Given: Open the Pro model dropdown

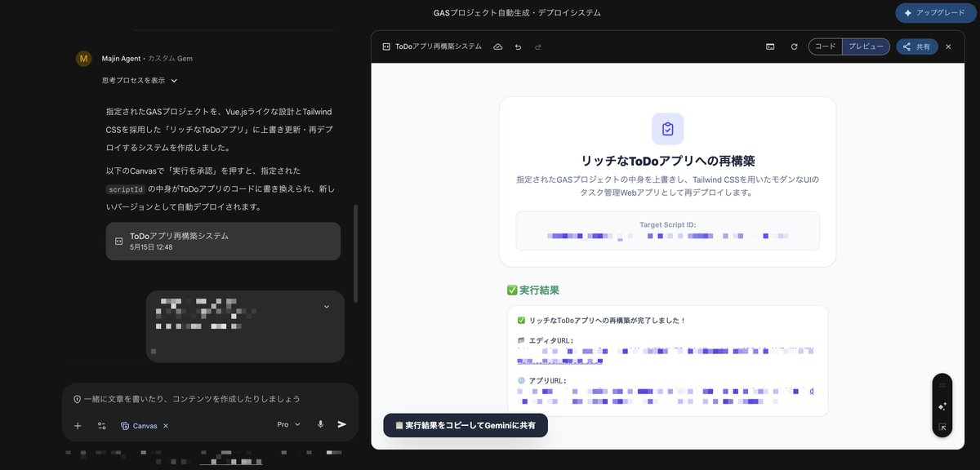Looking at the screenshot, I should 289,424.
